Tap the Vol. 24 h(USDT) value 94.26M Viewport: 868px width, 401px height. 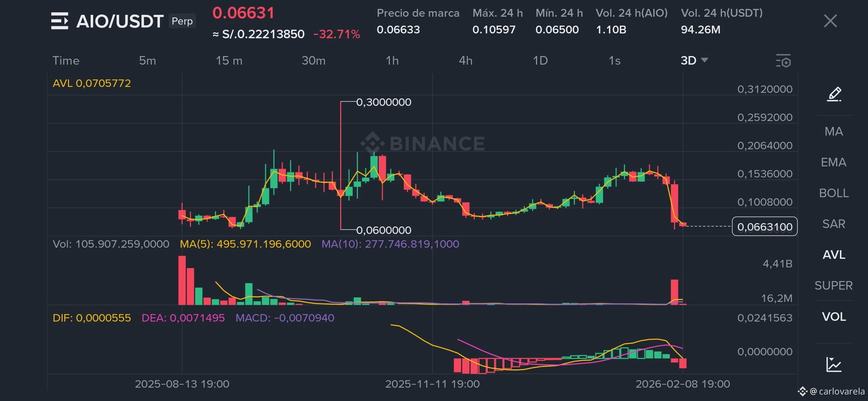pos(700,30)
